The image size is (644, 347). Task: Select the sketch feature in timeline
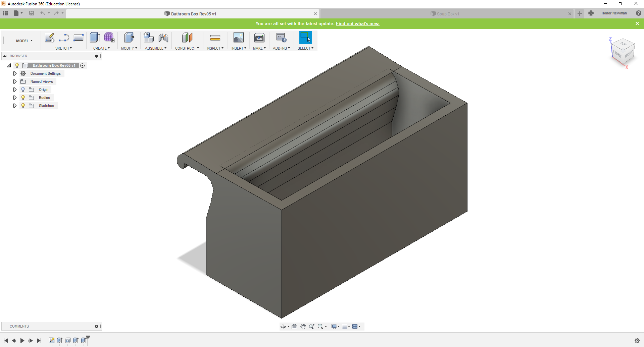(51, 340)
